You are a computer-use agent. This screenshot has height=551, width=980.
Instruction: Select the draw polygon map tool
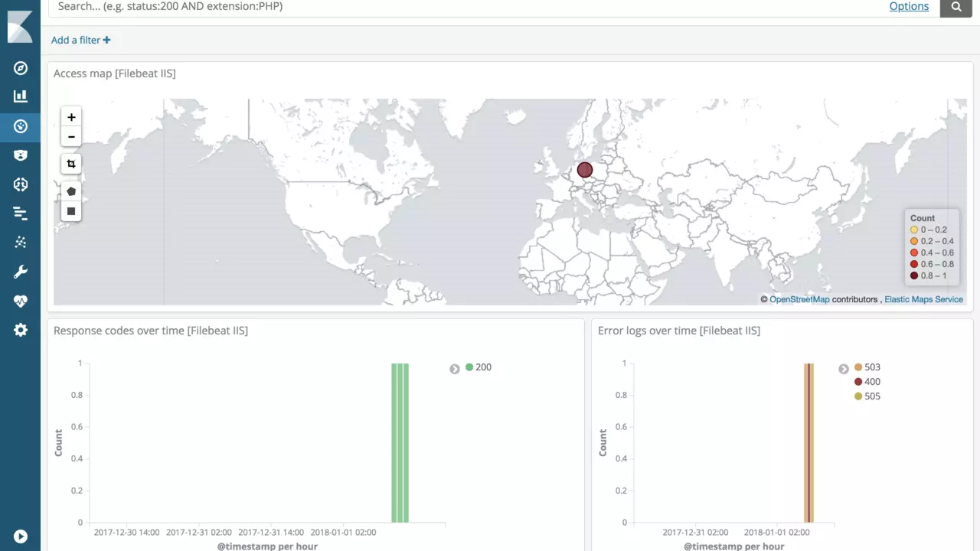pyautogui.click(x=71, y=191)
